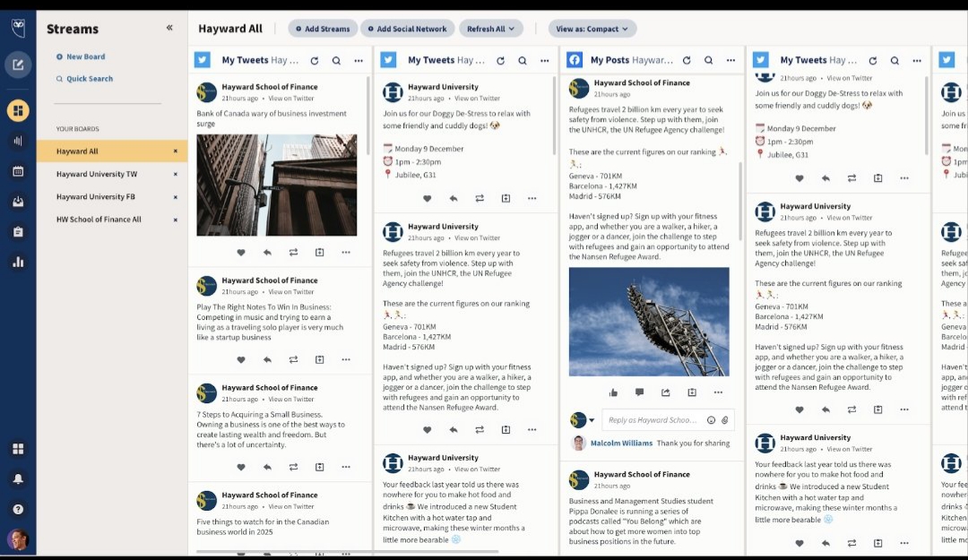Open the Help question mark icon
Viewport: 968px width, 560px height.
(x=18, y=509)
